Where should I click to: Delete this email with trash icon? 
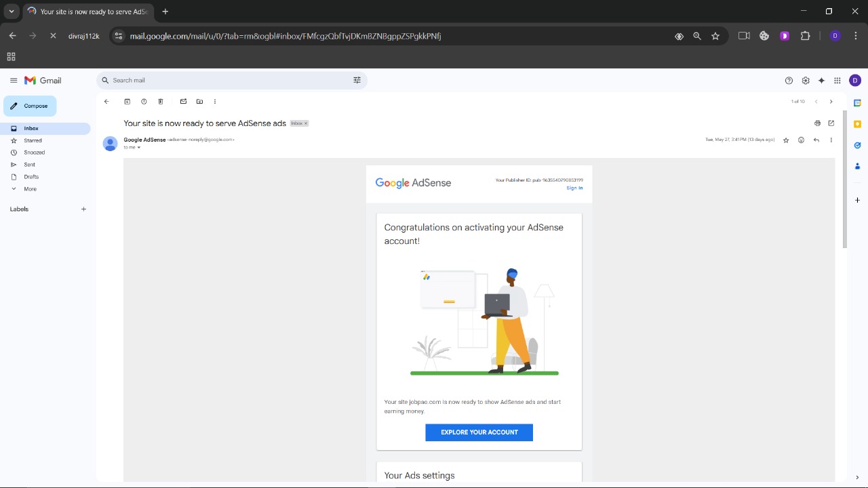point(161,102)
